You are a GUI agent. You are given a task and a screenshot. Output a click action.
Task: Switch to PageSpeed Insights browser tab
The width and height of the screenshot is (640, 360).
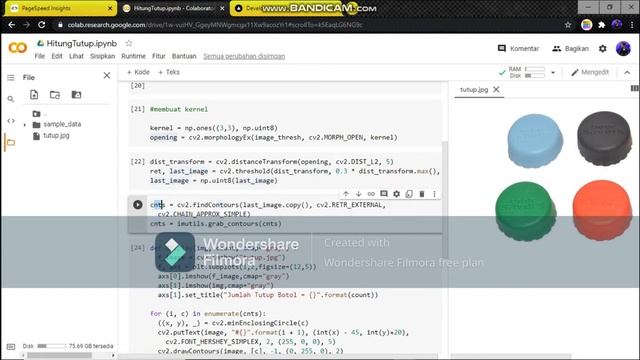[60, 8]
